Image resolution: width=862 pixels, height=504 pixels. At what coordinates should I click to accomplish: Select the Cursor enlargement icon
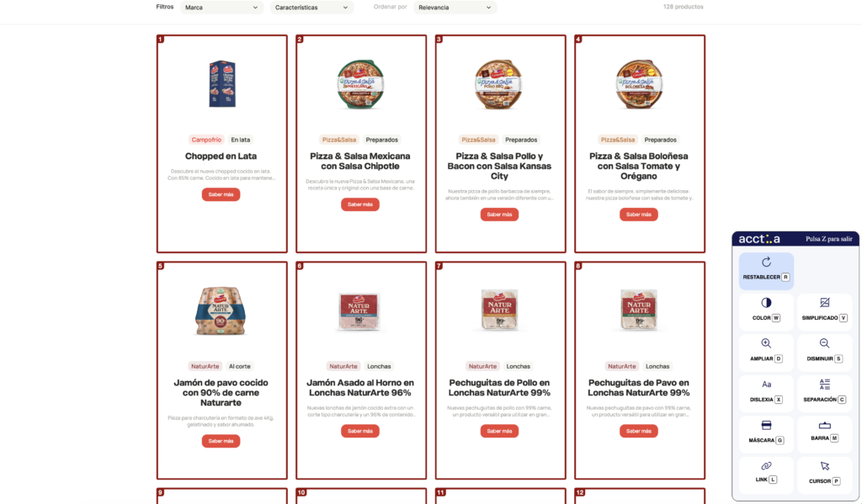824,466
